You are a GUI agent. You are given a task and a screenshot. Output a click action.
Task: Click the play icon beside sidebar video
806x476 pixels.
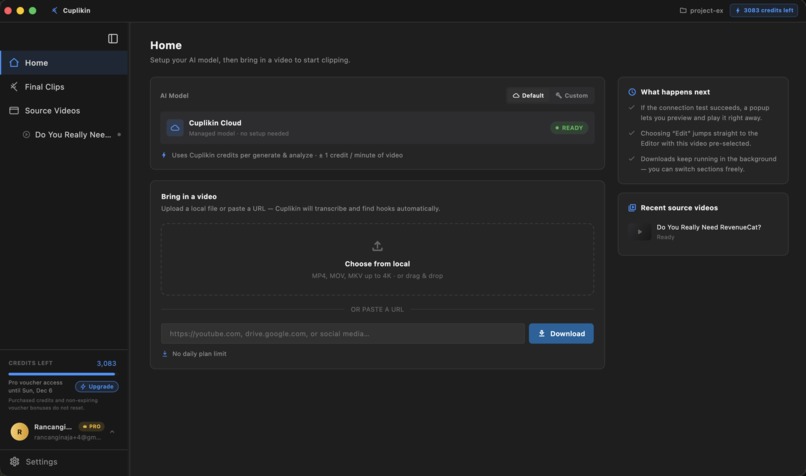pyautogui.click(x=26, y=135)
